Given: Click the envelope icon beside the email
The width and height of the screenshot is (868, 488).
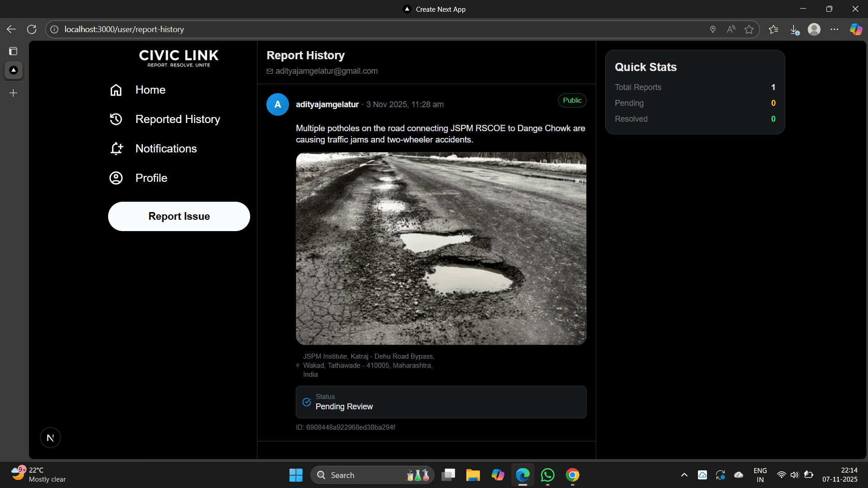Looking at the screenshot, I should 270,71.
